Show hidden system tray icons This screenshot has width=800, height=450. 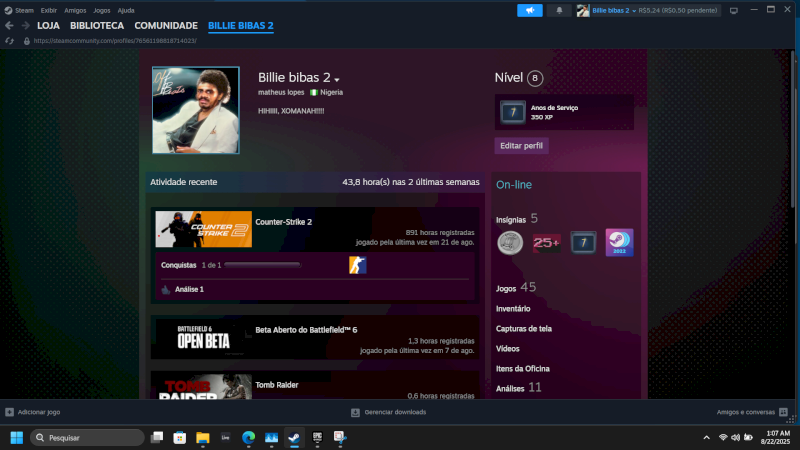click(708, 437)
